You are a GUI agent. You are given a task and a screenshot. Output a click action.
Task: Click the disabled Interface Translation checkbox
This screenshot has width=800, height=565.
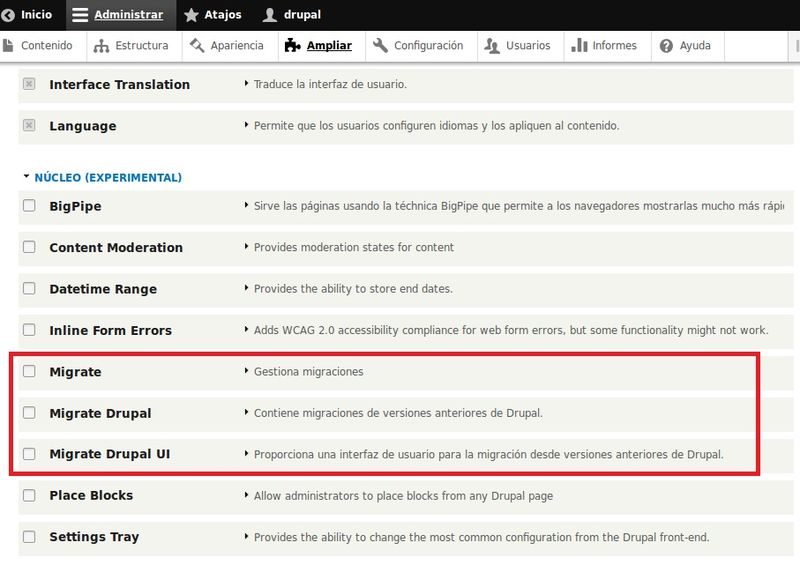[29, 84]
